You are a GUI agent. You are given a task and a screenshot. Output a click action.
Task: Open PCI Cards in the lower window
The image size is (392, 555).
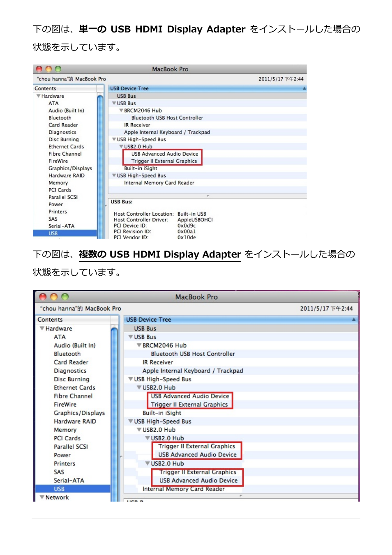(67, 438)
